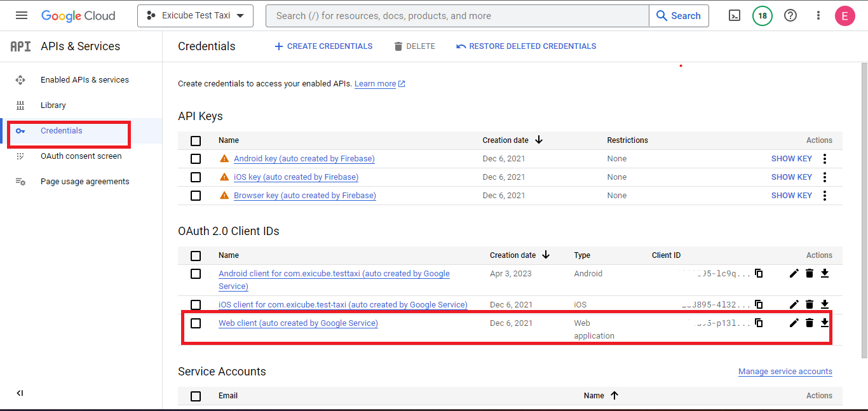
Task: Download the iOS client OAuth JSON
Action: [824, 304]
